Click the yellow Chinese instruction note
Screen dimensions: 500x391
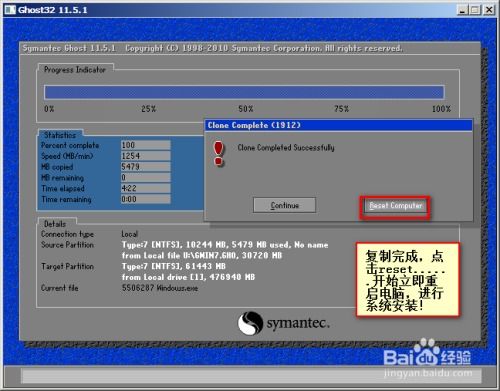pyautogui.click(x=408, y=279)
